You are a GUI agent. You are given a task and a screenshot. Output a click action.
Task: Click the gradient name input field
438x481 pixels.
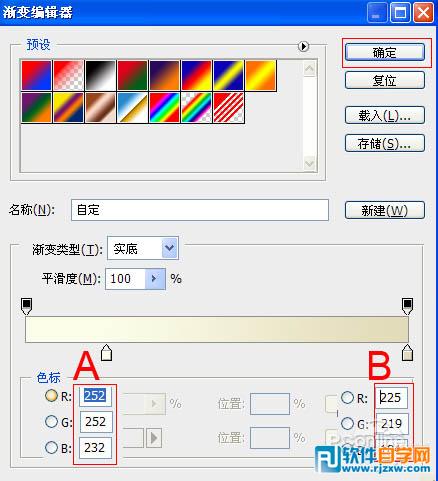pyautogui.click(x=200, y=210)
